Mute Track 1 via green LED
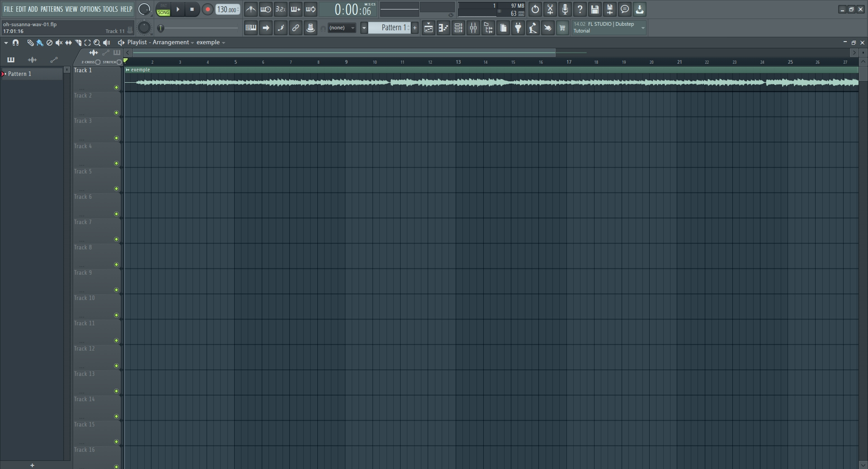868x469 pixels. (x=116, y=88)
